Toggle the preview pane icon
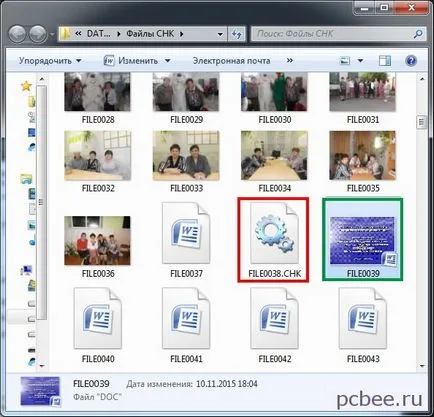Image resolution: width=434 pixels, height=417 pixels. pos(385,61)
